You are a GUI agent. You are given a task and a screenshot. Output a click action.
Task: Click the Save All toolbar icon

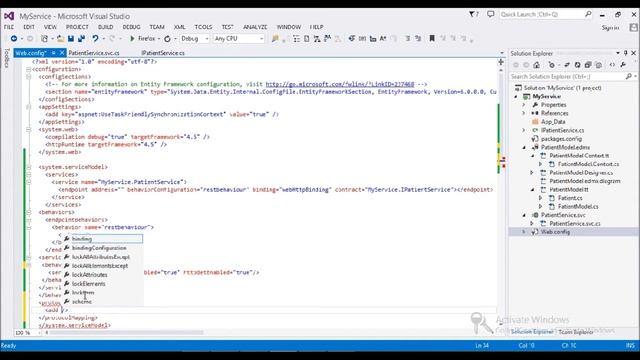pyautogui.click(x=81, y=38)
